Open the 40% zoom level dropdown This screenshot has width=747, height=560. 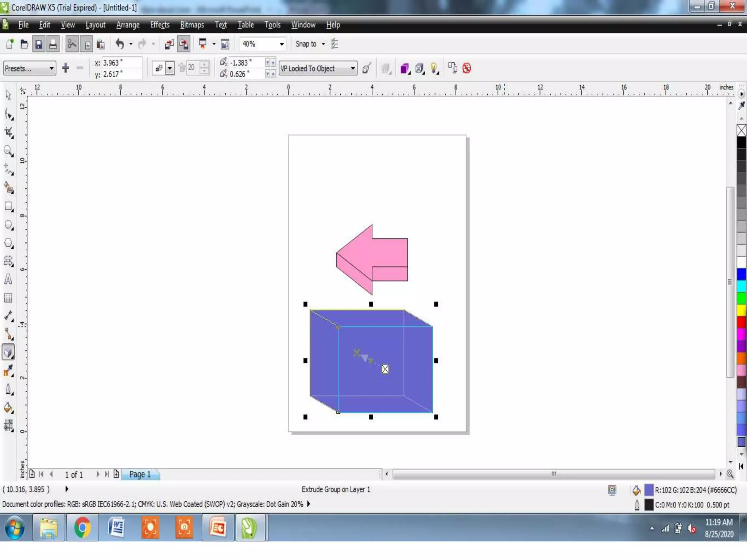[282, 44]
